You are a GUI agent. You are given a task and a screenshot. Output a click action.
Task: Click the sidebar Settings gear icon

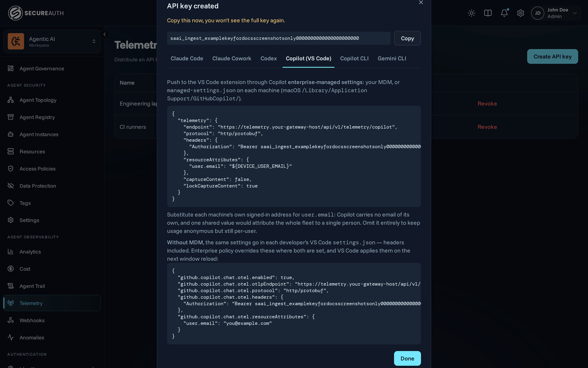11,220
